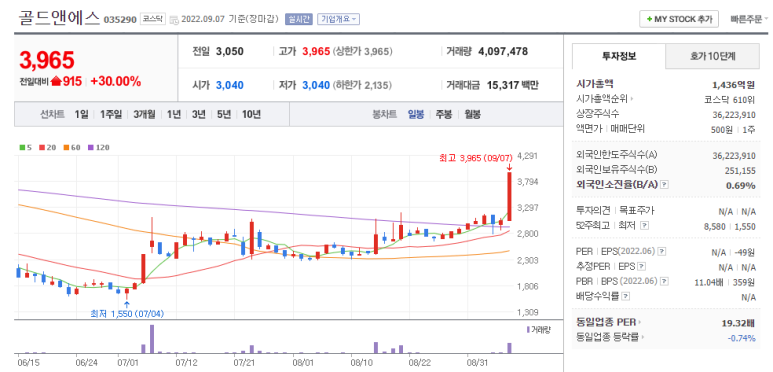Open the 빠른주문 quick order dropdown
Image resolution: width=773 pixels, height=372 pixels.
pos(749,20)
